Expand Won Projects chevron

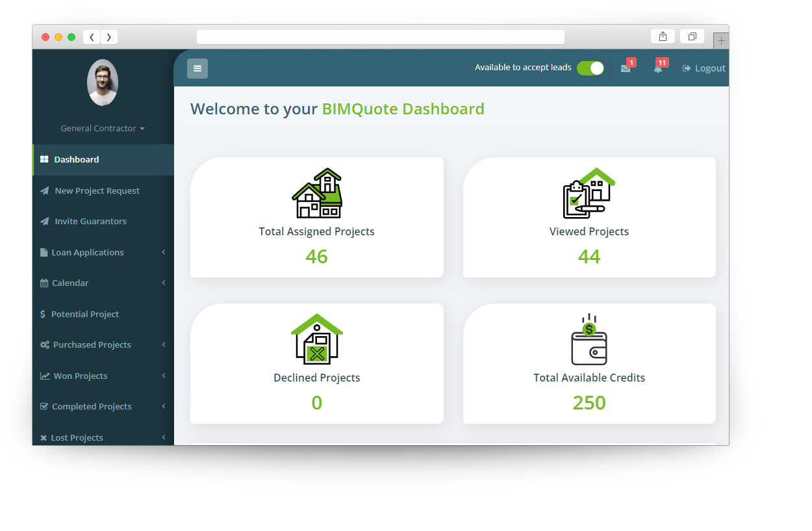(x=164, y=376)
